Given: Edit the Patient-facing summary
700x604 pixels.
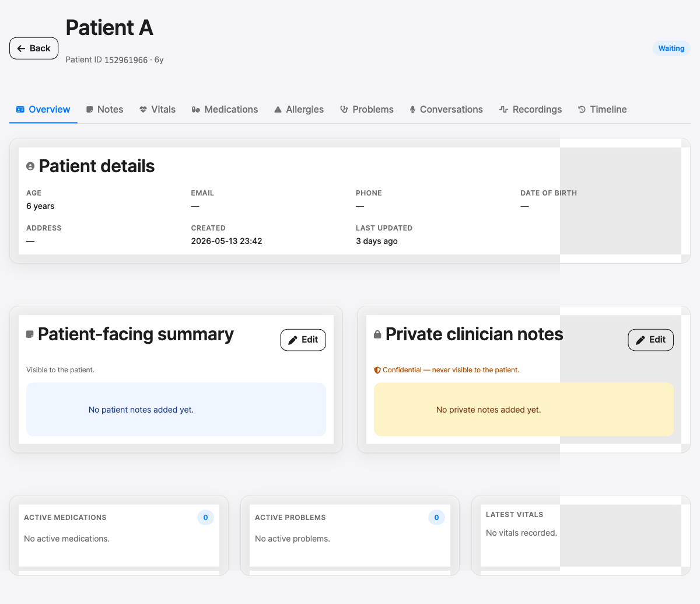Looking at the screenshot, I should point(303,340).
